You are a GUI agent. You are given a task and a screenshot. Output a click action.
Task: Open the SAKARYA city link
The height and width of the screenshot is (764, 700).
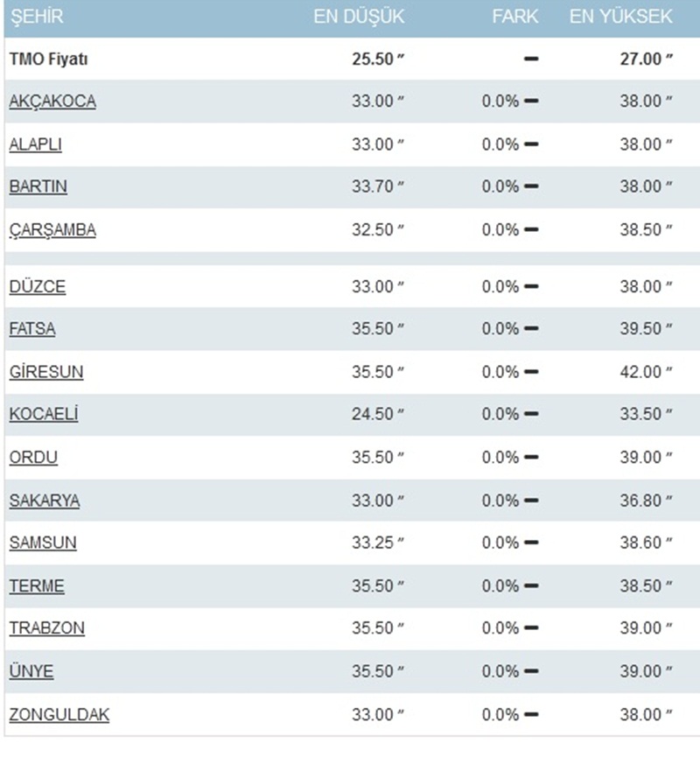click(x=45, y=501)
